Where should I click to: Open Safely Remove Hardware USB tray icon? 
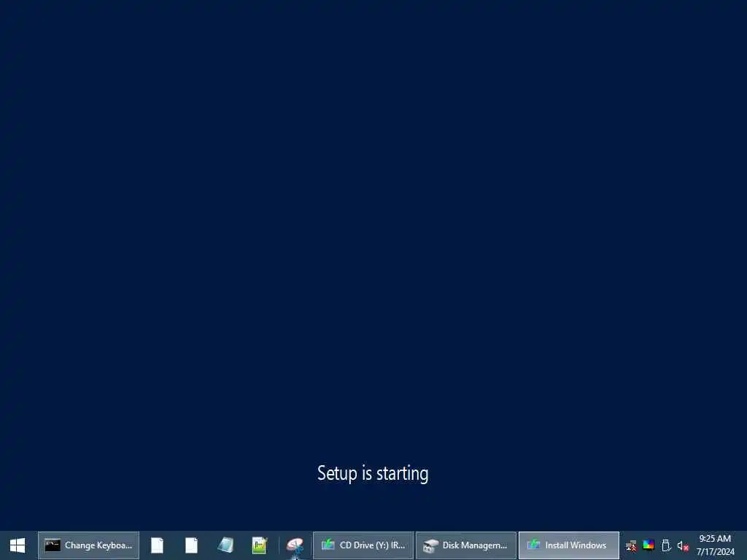(x=666, y=545)
